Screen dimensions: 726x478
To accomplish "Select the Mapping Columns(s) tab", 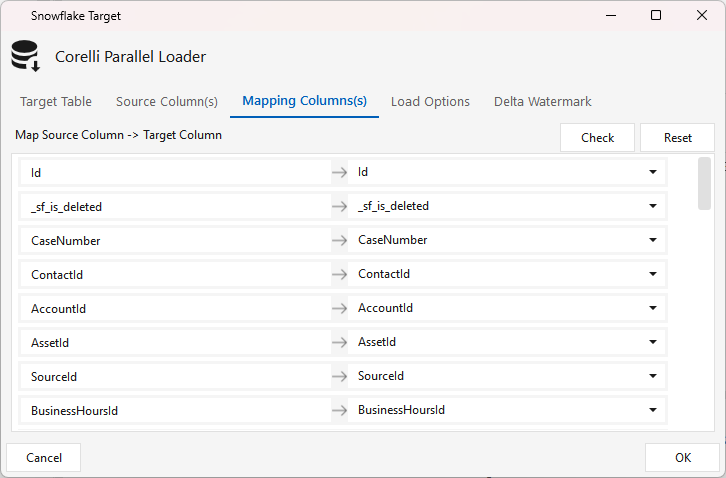I will (304, 101).
